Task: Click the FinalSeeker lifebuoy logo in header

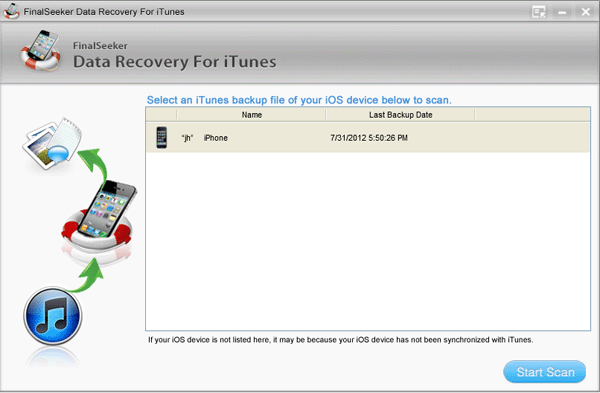Action: [41, 50]
